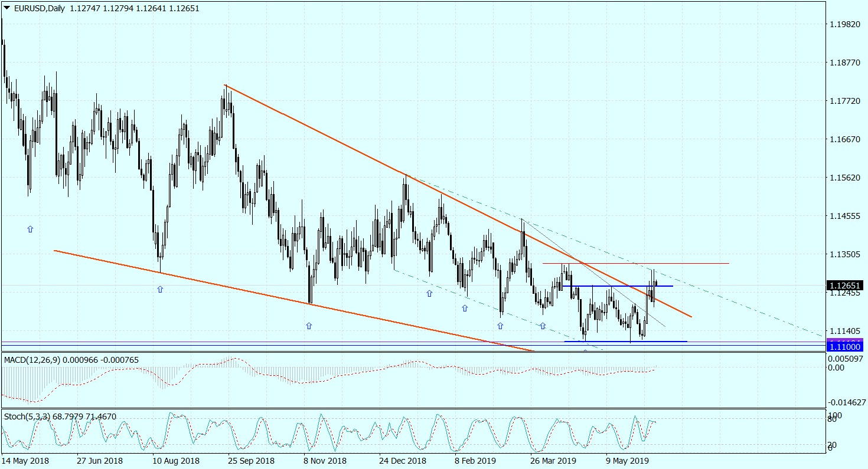This screenshot has height=469, width=868.
Task: Click the MACD scale value -0.014627
Action: coord(847,402)
